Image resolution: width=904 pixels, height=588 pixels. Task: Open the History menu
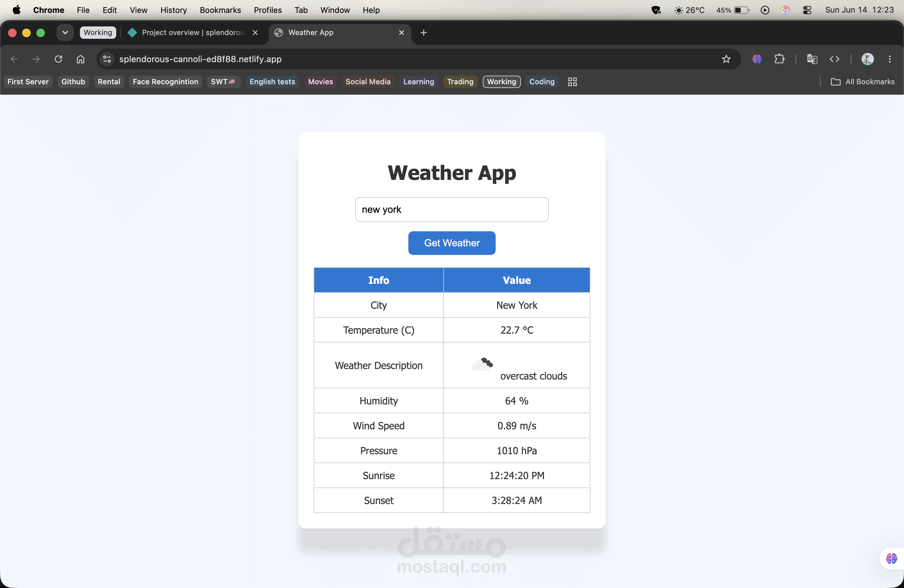coord(174,10)
